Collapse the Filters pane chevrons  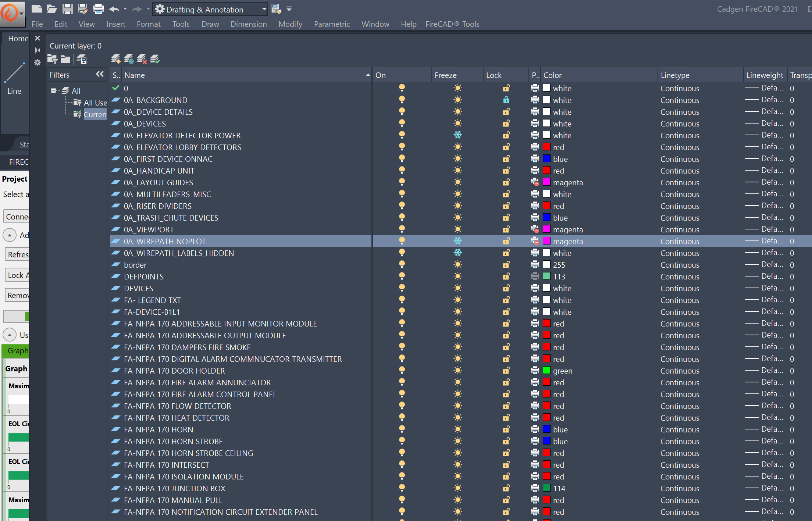pos(100,74)
